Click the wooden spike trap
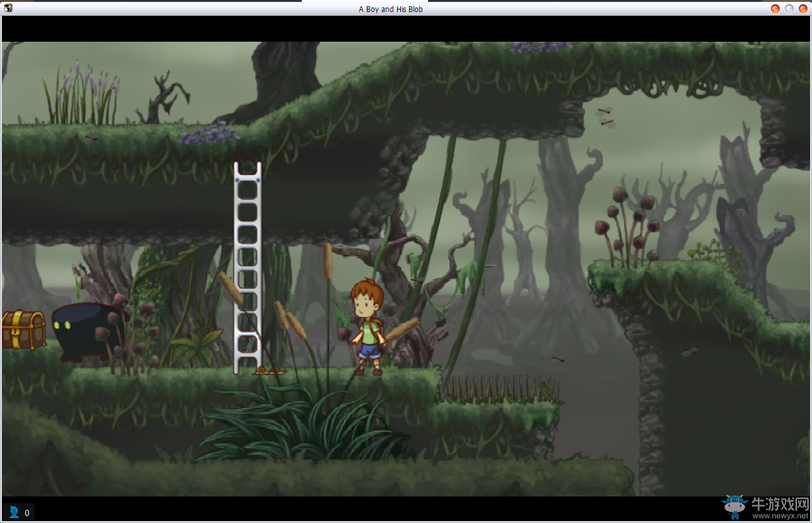The image size is (812, 523). [498, 390]
